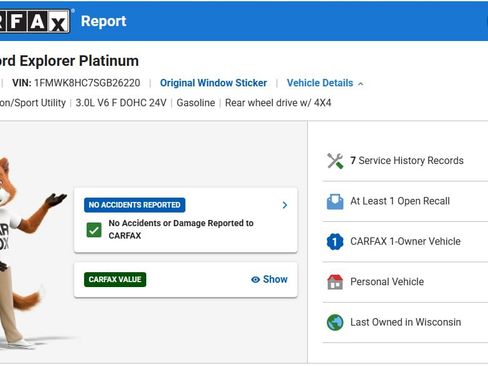Expand the No Accidents Reported chevron
This screenshot has height=366, width=488.
285,205
